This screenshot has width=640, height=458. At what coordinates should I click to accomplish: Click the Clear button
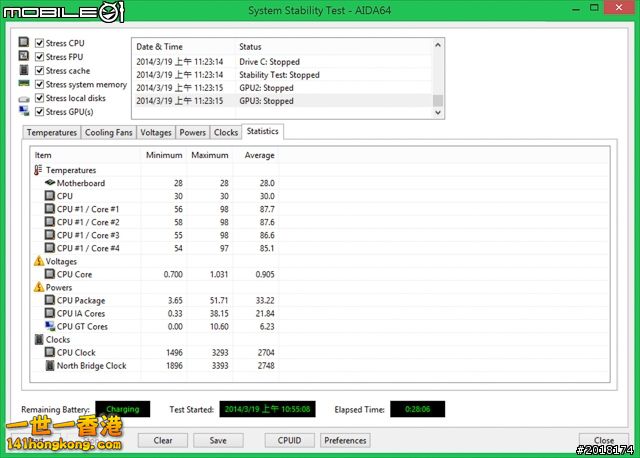pos(163,440)
